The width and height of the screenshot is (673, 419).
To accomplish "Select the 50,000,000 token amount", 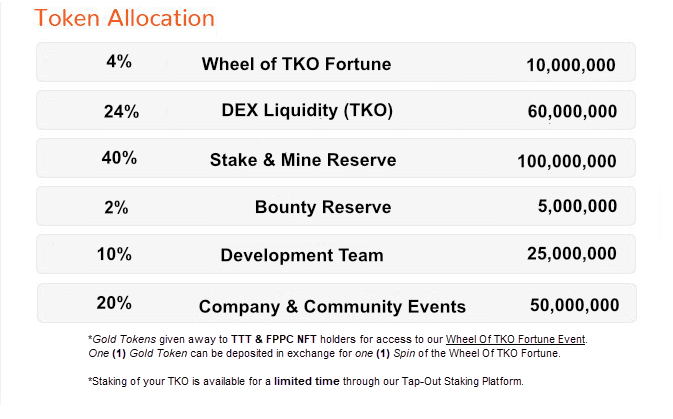I will click(x=574, y=305).
